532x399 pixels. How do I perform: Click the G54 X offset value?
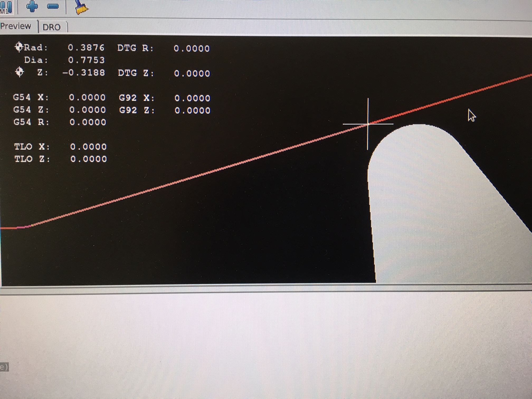pyautogui.click(x=87, y=98)
